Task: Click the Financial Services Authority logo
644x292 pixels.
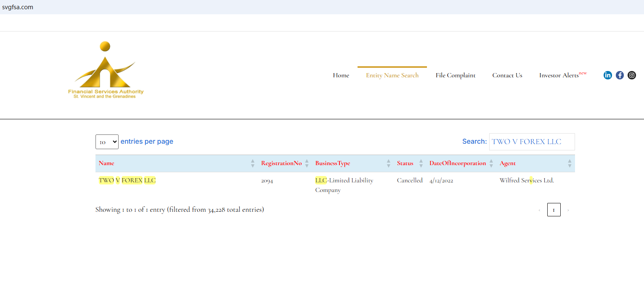Action: click(106, 70)
